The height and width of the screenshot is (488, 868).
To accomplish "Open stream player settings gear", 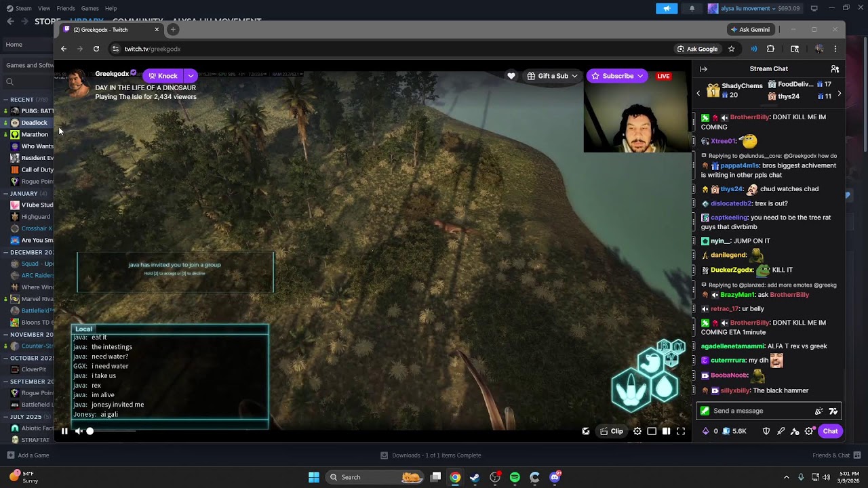I will tap(637, 431).
